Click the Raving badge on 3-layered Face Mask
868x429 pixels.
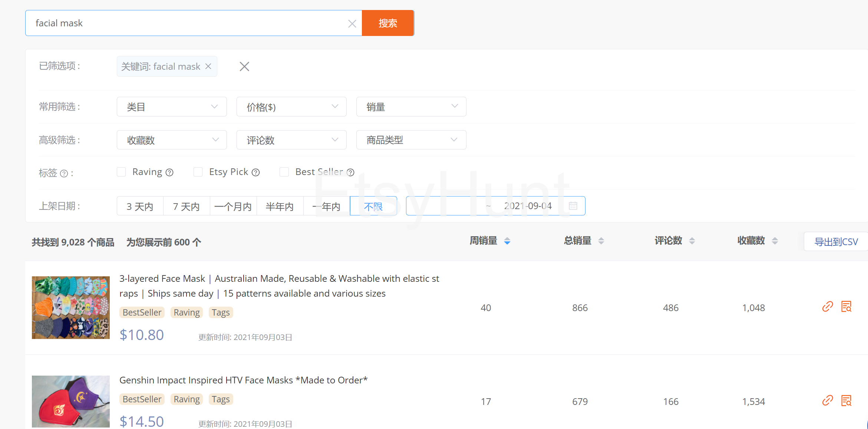(187, 313)
